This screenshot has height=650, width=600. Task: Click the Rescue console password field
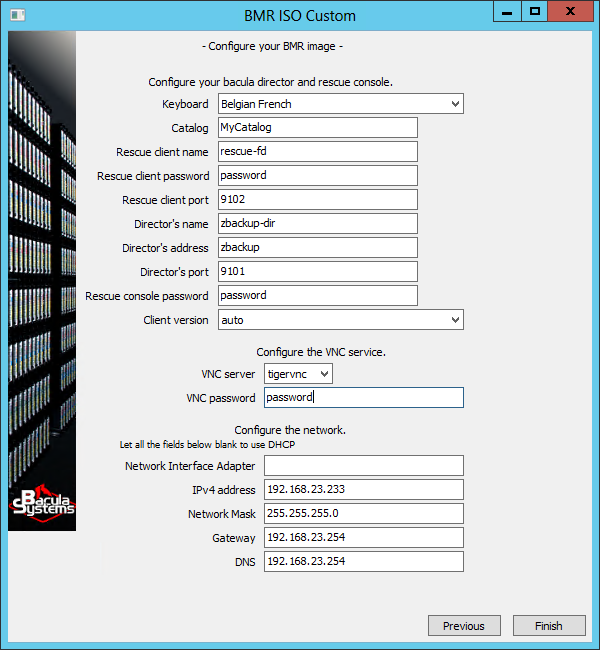click(x=318, y=296)
